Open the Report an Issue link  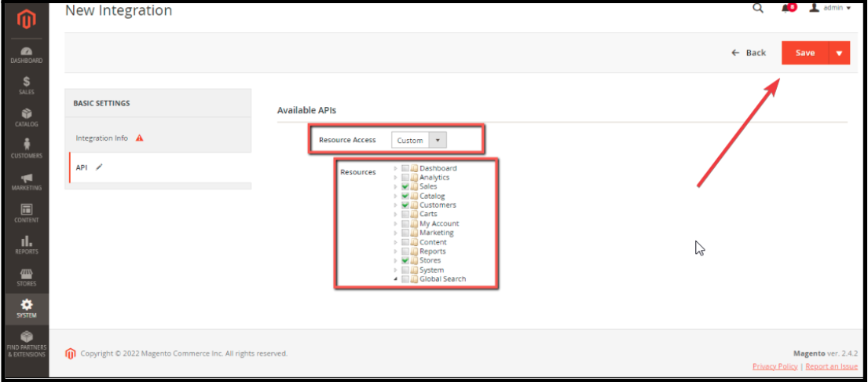[831, 366]
